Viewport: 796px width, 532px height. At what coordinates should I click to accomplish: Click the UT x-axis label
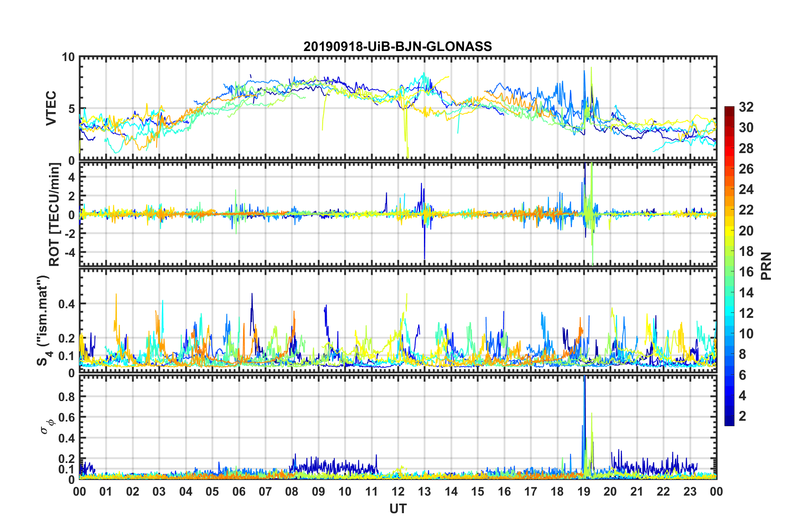click(x=398, y=509)
